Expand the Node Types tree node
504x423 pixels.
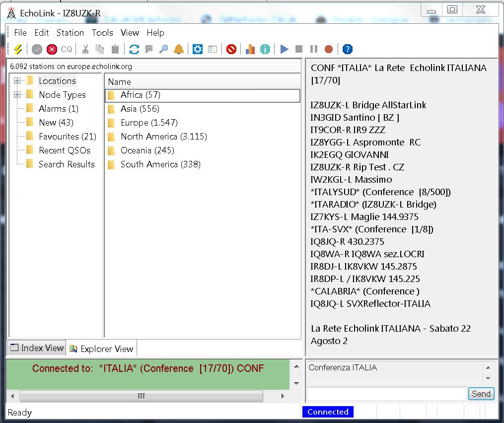tap(17, 94)
